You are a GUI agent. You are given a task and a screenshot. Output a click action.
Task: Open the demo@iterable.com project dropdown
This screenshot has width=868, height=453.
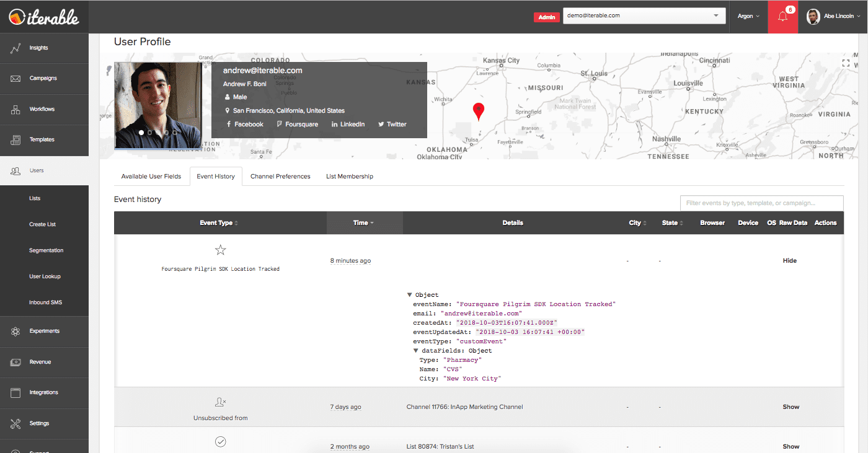[x=644, y=15]
